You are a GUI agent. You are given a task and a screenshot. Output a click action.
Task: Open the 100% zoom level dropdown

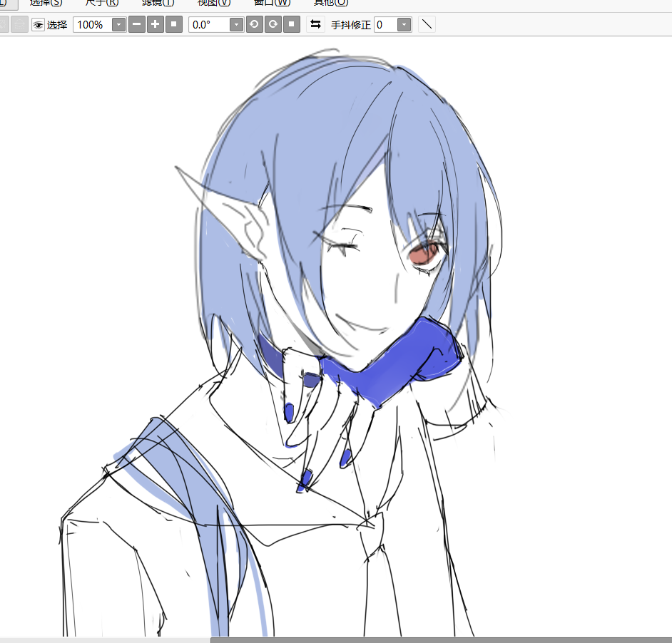[x=119, y=25]
